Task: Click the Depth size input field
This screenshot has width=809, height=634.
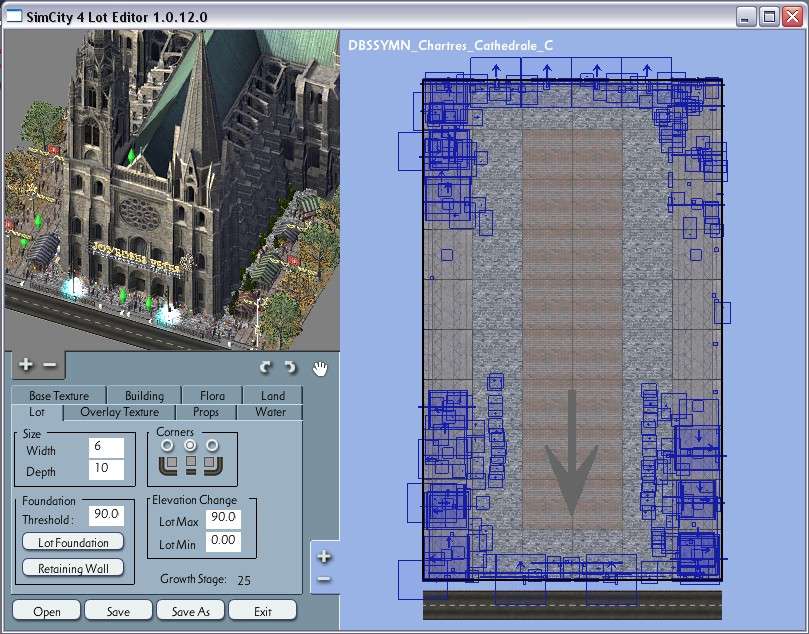Action: tap(106, 469)
